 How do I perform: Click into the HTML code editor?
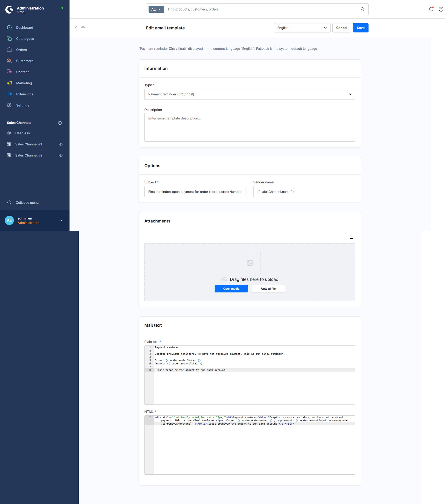[249, 445]
